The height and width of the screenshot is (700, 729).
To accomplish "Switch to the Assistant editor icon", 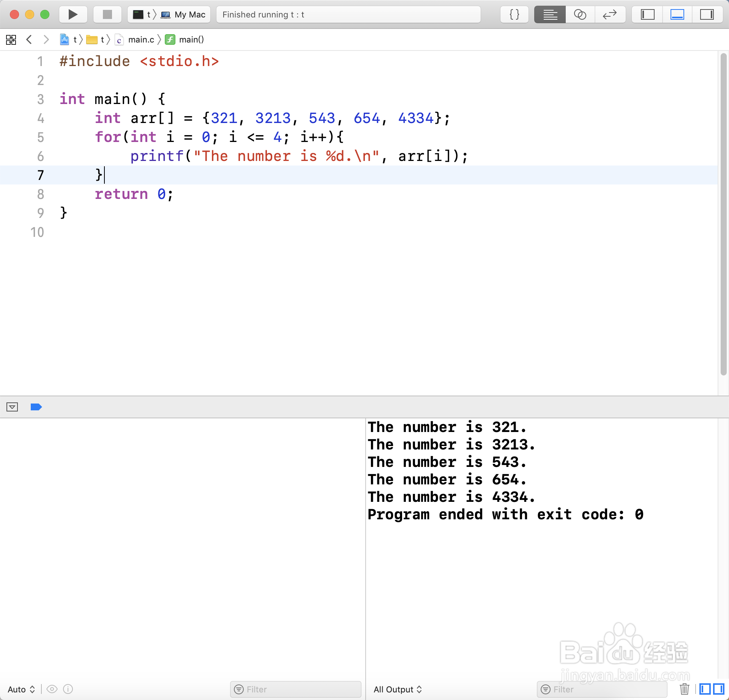I will (x=580, y=14).
